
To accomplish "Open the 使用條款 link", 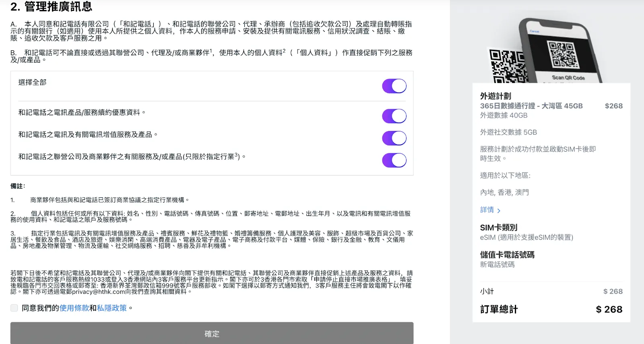I will pos(74,308).
